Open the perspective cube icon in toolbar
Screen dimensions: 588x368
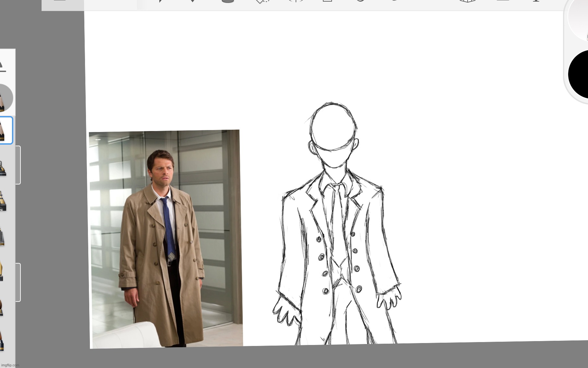467,1
